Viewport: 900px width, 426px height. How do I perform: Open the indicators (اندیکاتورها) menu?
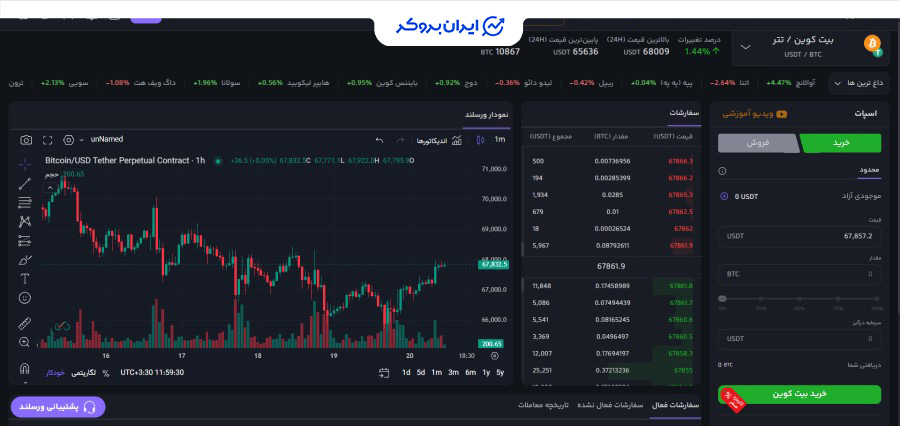439,140
